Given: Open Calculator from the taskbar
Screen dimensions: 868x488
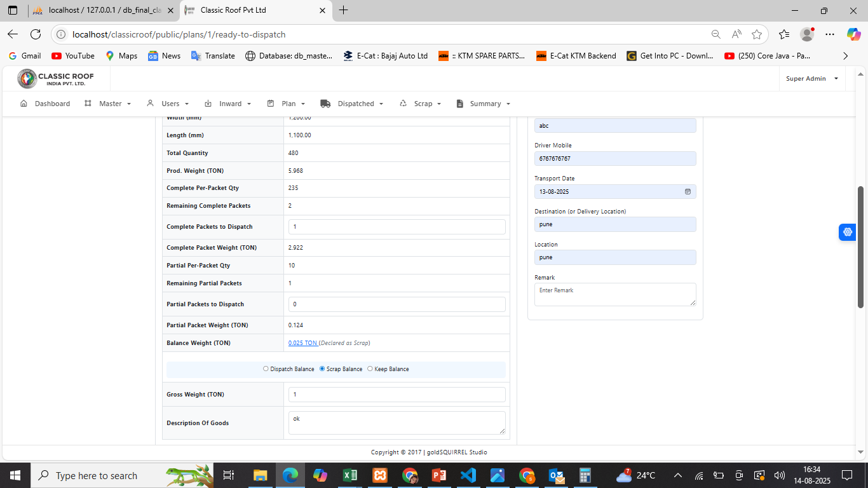Looking at the screenshot, I should [x=585, y=475].
